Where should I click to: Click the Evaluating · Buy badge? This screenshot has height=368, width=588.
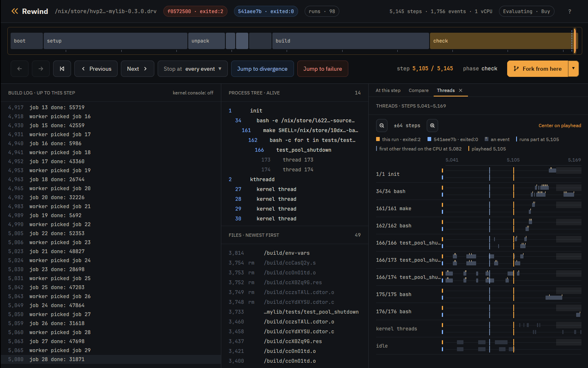[x=526, y=11]
